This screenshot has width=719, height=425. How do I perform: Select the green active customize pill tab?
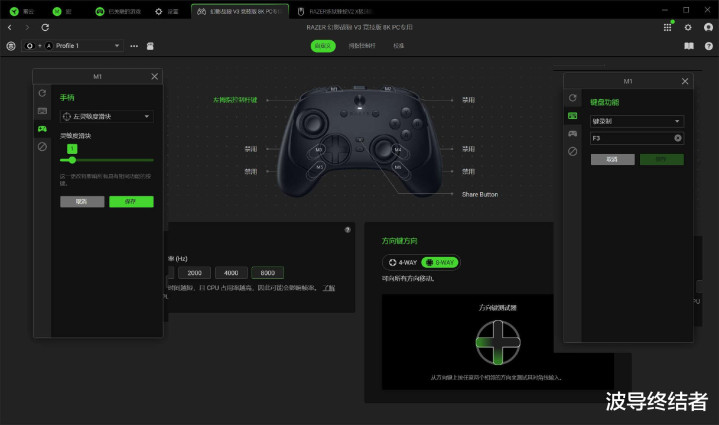click(323, 46)
